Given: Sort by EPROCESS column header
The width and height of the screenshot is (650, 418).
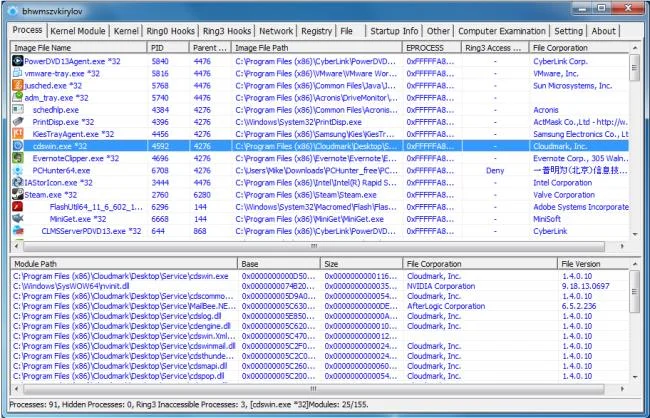Looking at the screenshot, I should (432, 48).
